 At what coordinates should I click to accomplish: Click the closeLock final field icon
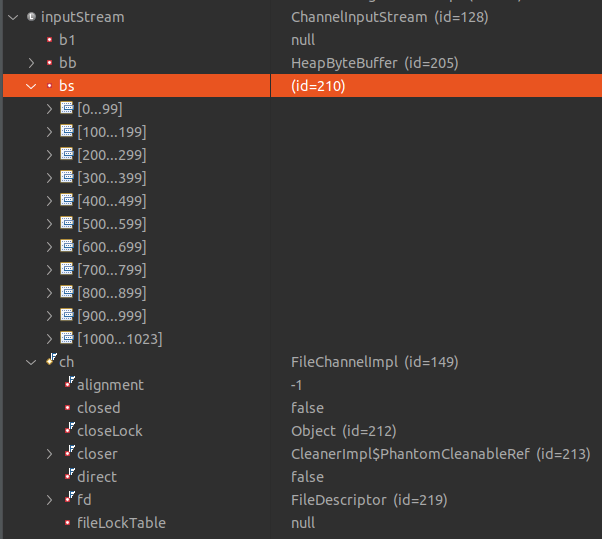70,428
